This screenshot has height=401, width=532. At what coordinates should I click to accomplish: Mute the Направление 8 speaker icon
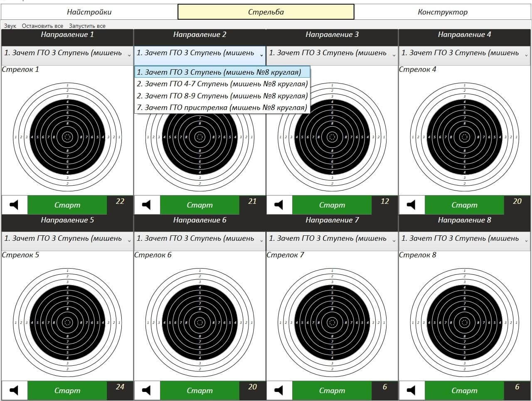click(411, 391)
